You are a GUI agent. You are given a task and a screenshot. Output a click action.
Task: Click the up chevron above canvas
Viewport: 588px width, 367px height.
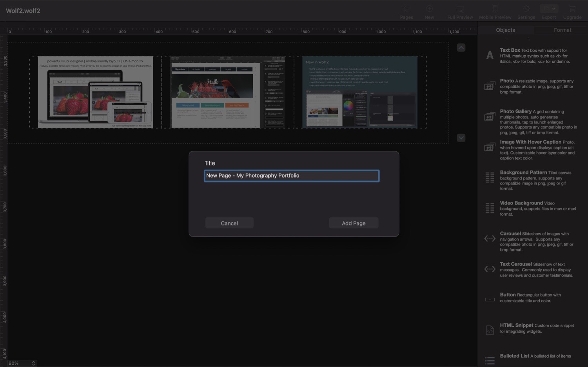(x=461, y=47)
